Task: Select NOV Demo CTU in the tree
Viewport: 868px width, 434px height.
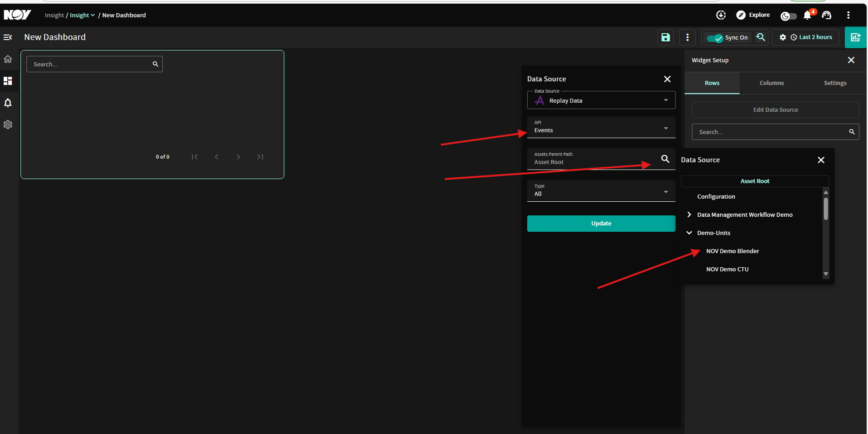Action: pos(727,269)
